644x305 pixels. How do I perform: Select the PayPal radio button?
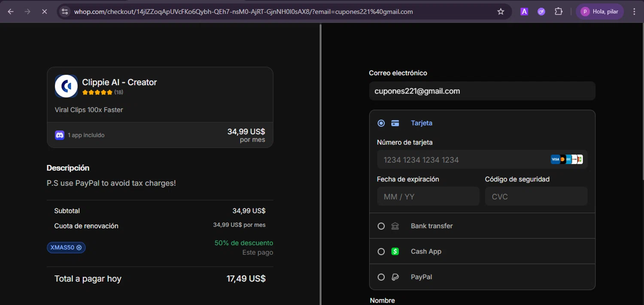(381, 277)
